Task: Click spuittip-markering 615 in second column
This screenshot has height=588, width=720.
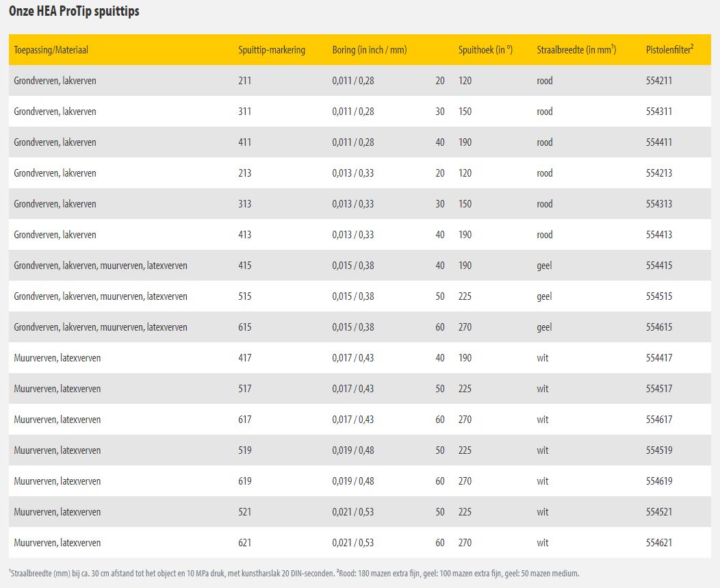Action: point(244,327)
